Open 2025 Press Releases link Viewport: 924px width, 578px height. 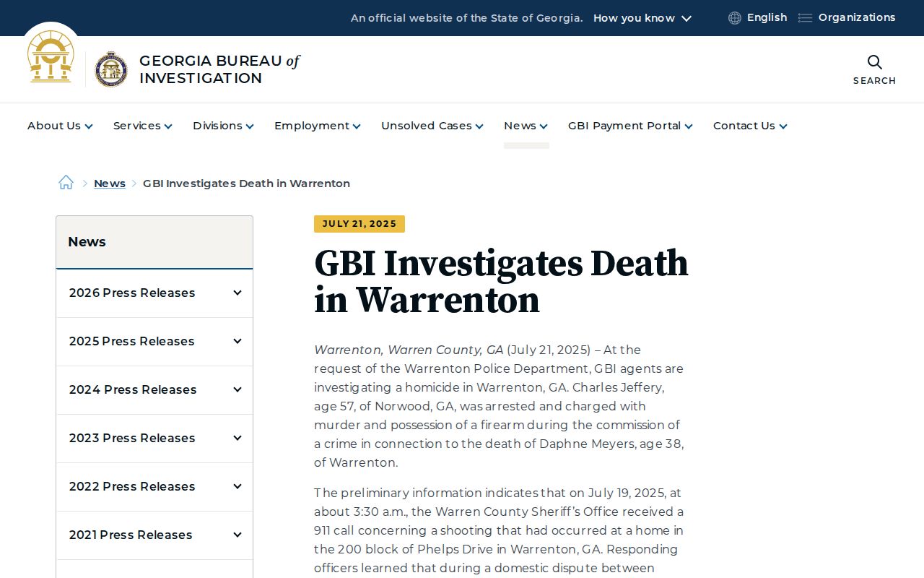coord(132,341)
